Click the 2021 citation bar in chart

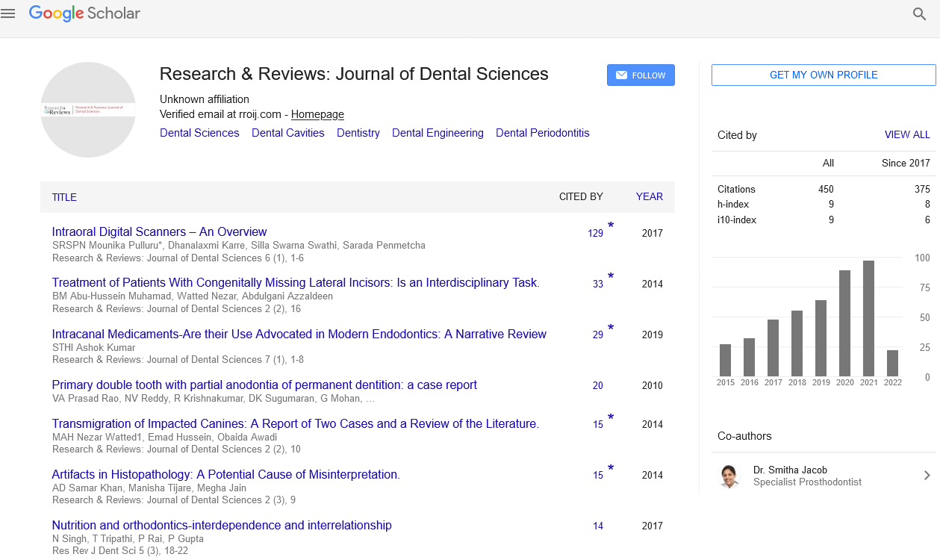coord(868,318)
